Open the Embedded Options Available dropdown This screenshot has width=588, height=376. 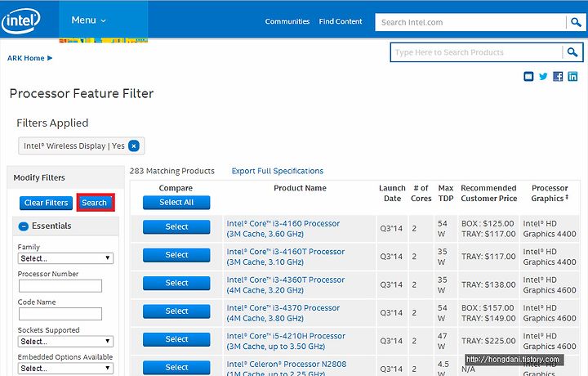[x=65, y=368]
